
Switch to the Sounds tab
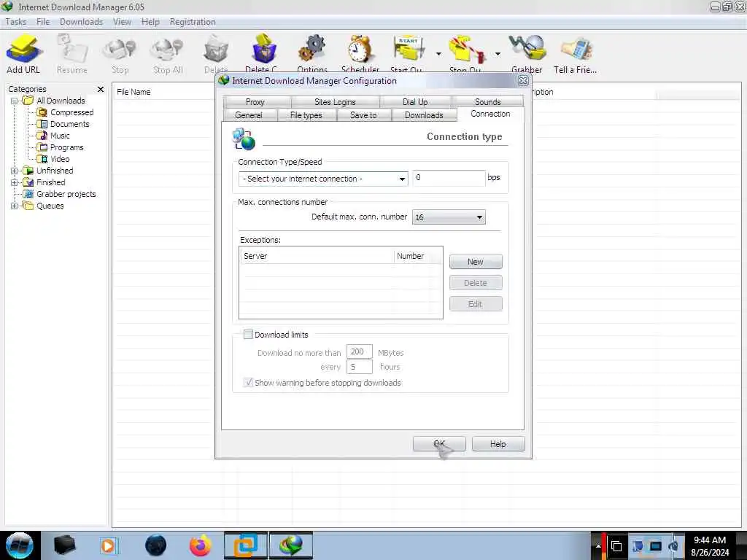coord(487,102)
